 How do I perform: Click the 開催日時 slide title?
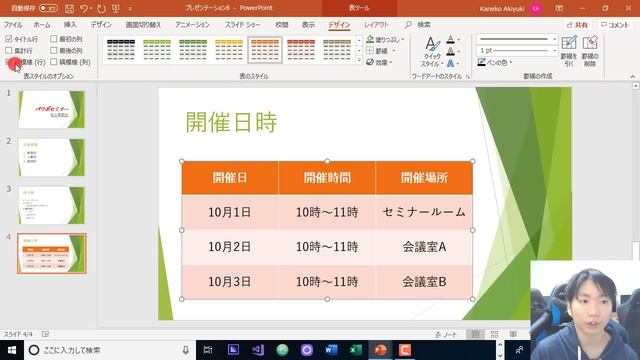231,122
